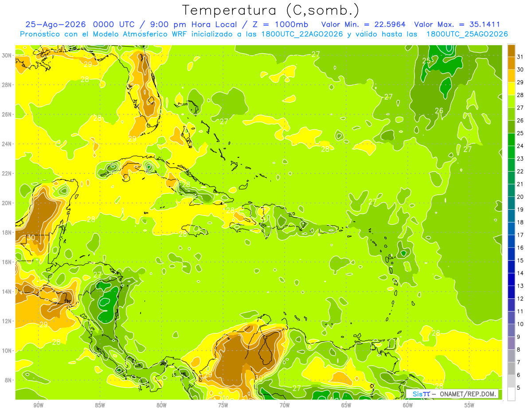Click the 28N latitude axis label

7,85
